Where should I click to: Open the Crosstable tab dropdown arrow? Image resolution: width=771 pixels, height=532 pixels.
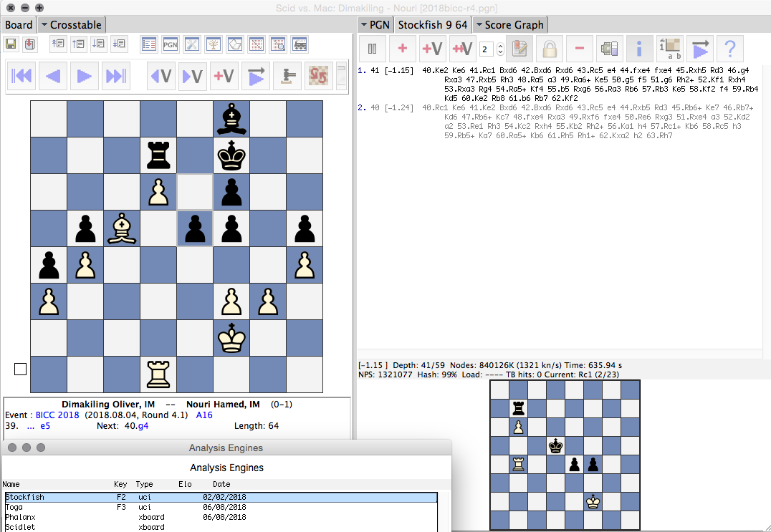tap(44, 24)
